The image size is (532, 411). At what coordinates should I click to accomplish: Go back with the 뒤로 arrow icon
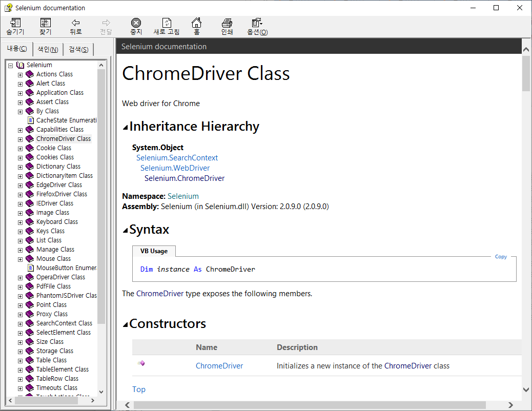(76, 23)
